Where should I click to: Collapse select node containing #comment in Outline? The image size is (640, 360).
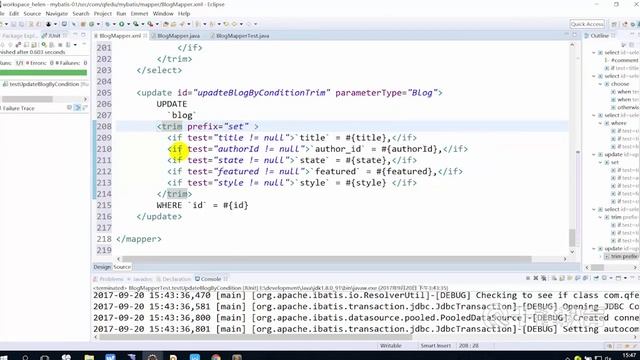[x=594, y=53]
